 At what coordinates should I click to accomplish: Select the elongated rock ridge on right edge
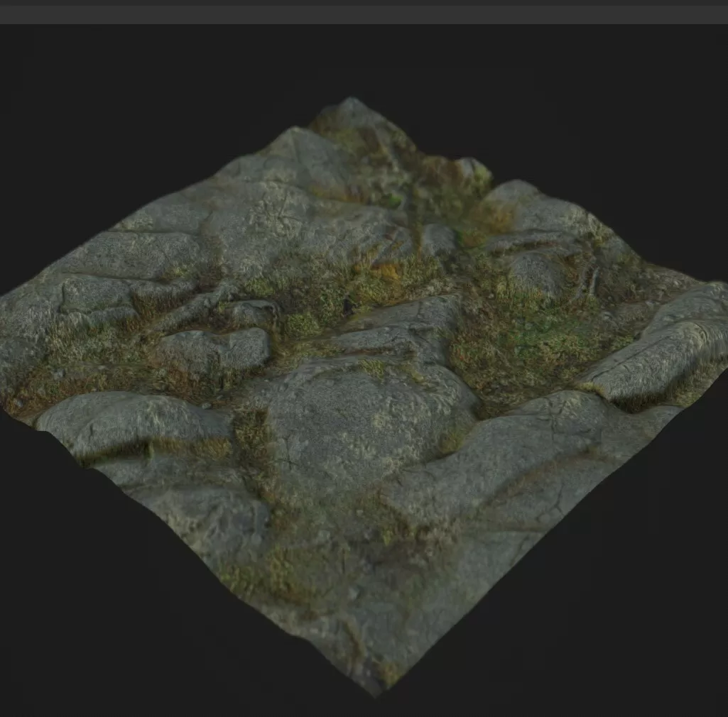[x=661, y=355]
